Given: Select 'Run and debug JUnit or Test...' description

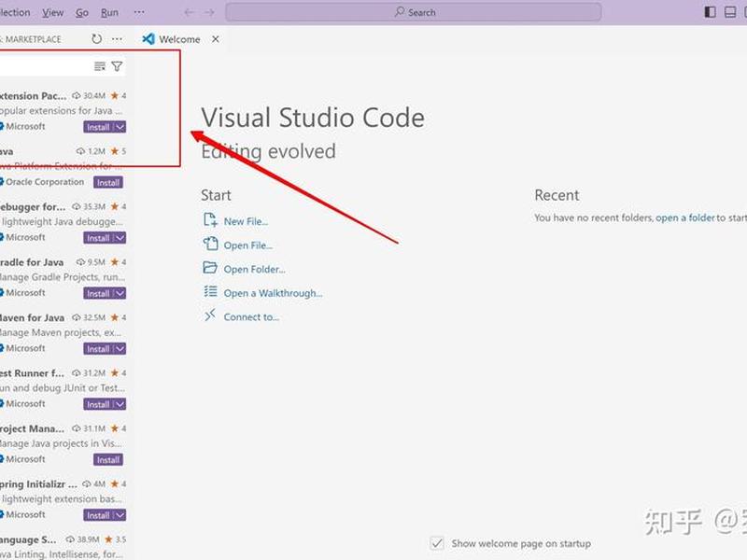Looking at the screenshot, I should 63,387.
